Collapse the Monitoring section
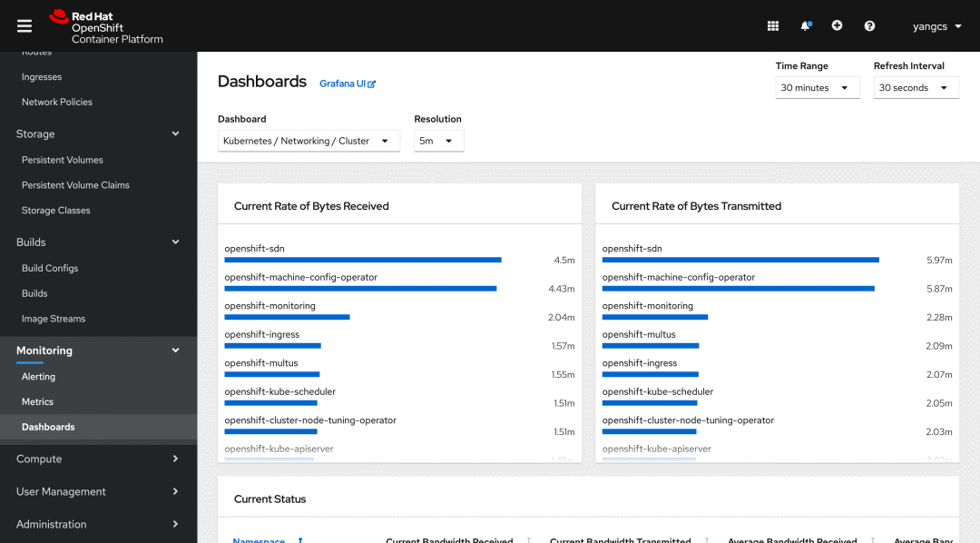This screenshot has width=980, height=543. pos(98,350)
